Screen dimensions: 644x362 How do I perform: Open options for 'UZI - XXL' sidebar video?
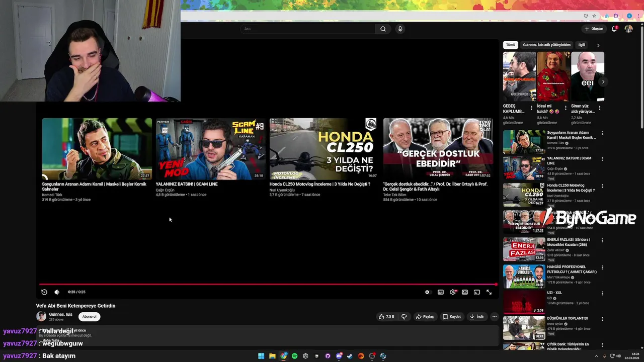coord(602,294)
